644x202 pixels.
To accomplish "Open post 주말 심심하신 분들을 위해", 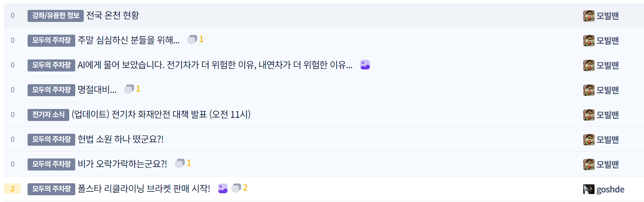I will coord(129,40).
